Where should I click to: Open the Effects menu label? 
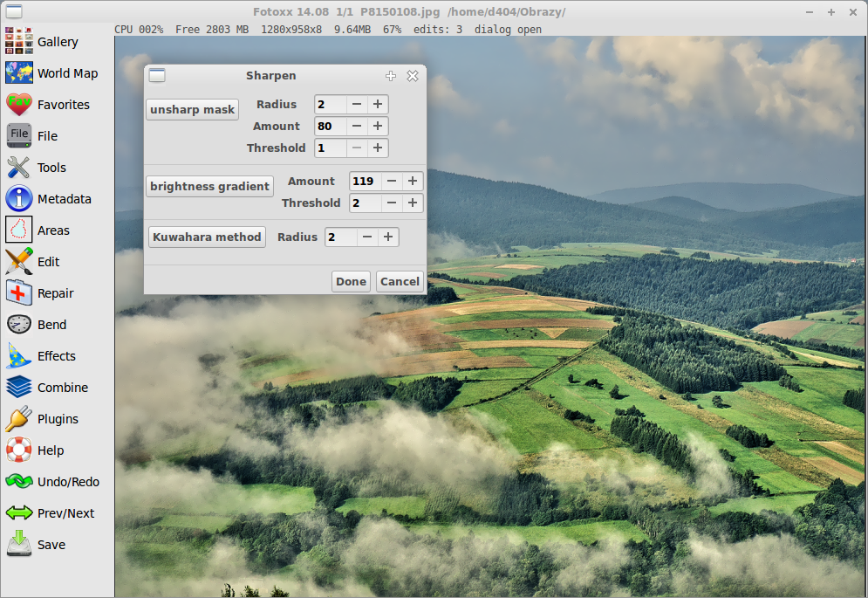point(57,356)
